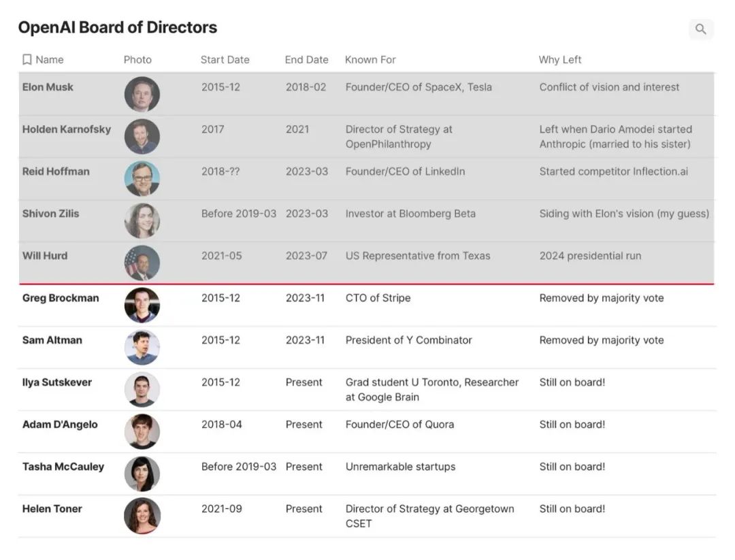Open the Ilya Sutskever entry name
735x560 pixels.
(x=56, y=382)
